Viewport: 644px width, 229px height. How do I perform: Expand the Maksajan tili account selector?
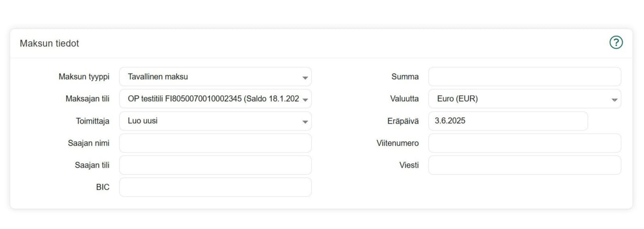pos(215,99)
